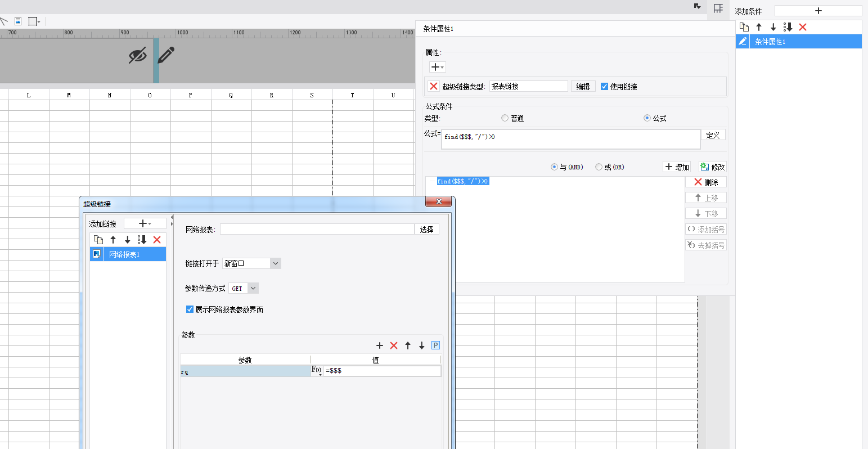868x449 pixels.
Task: Expand the 属性 plus dropdown button
Action: [437, 67]
